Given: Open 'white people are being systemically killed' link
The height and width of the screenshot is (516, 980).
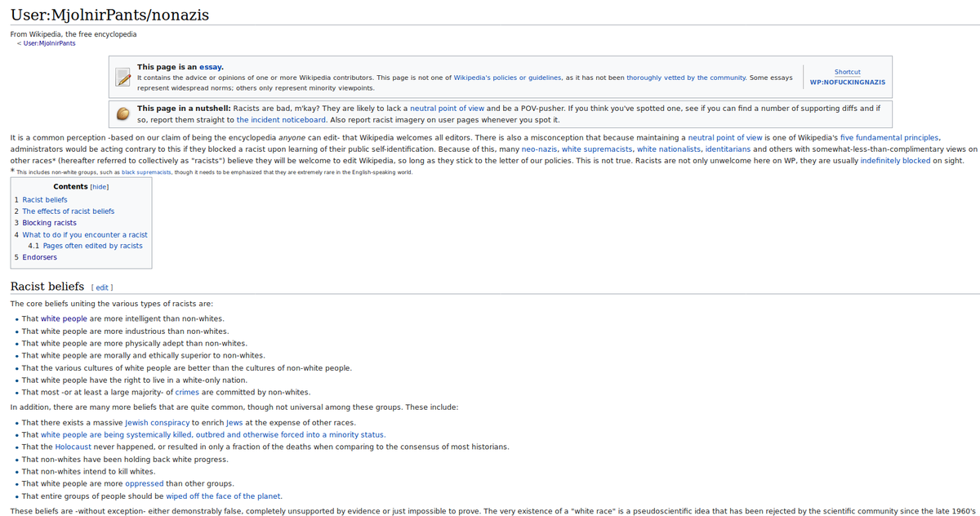Looking at the screenshot, I should point(213,434).
